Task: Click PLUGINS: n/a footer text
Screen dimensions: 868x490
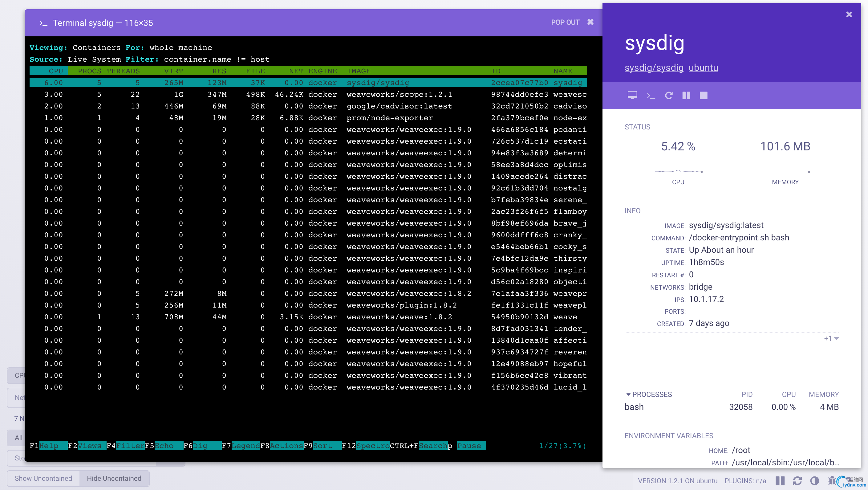Action: pos(745,480)
